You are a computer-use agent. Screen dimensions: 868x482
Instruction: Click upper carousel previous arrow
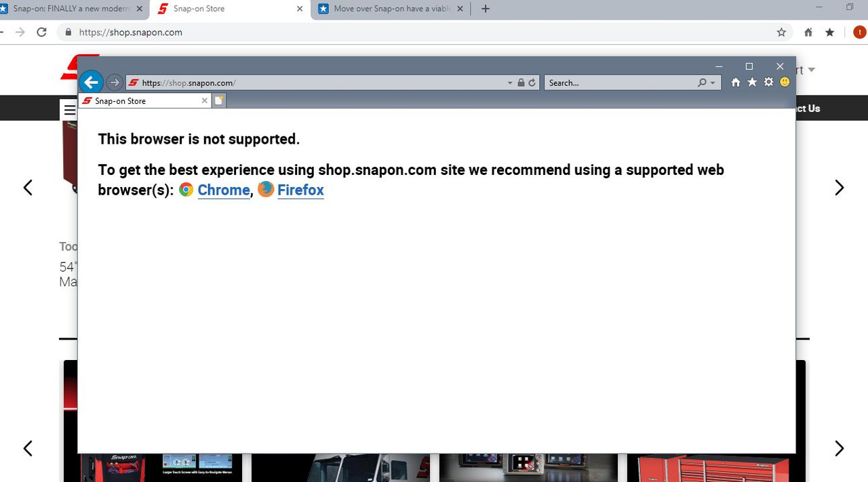click(28, 188)
